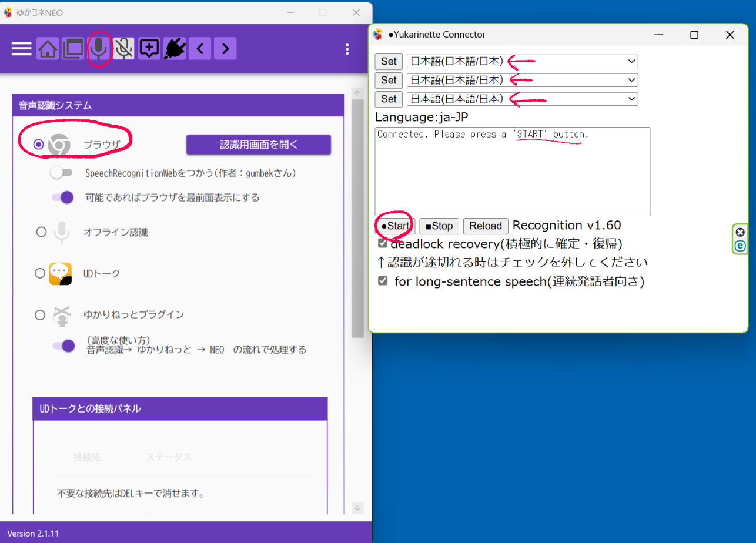756x543 pixels.
Task: Click the third Set button
Action: pyautogui.click(x=389, y=99)
